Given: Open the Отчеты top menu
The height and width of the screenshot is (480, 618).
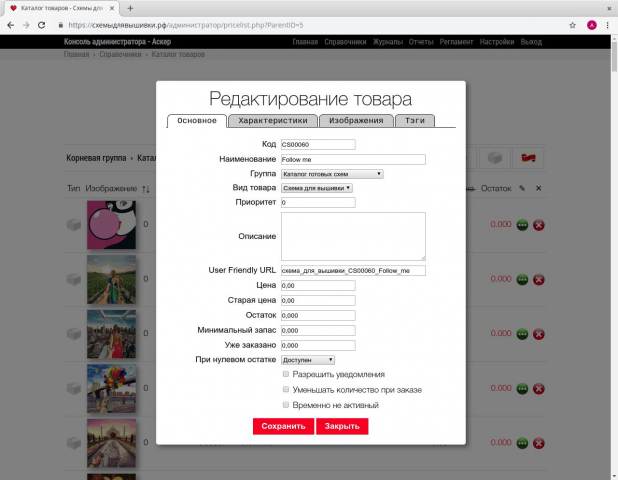Looking at the screenshot, I should click(x=421, y=42).
